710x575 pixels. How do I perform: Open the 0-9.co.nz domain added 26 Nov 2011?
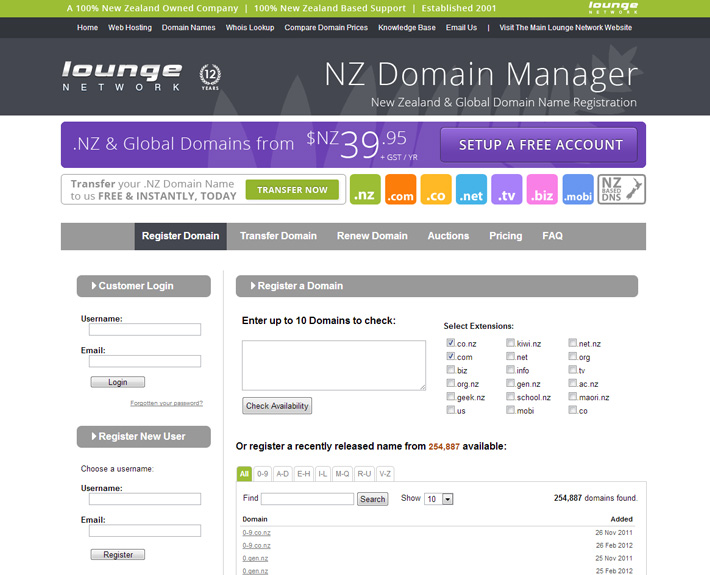pyautogui.click(x=256, y=532)
